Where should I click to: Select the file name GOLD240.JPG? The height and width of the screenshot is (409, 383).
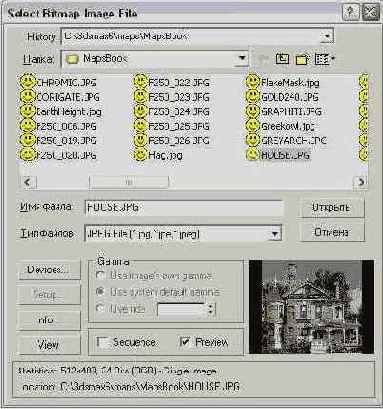click(x=289, y=97)
